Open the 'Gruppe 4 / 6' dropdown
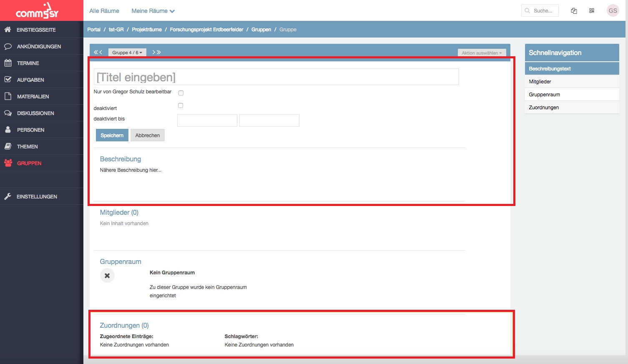 [127, 53]
